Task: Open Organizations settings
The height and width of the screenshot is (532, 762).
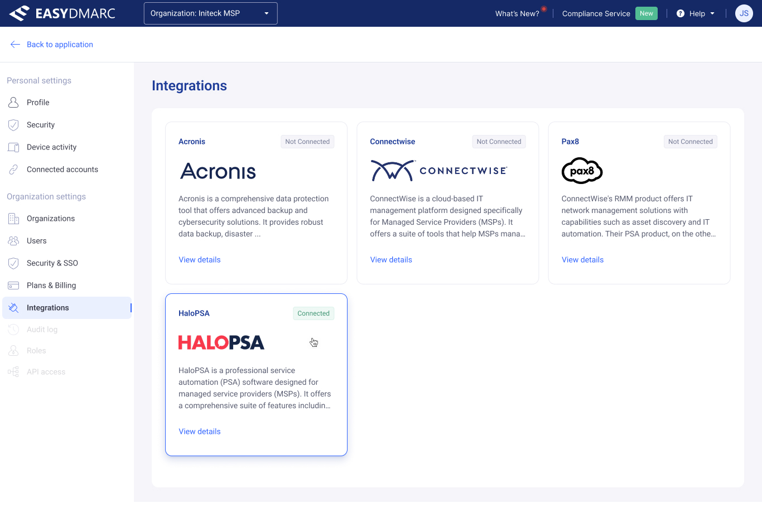Action: 51,219
